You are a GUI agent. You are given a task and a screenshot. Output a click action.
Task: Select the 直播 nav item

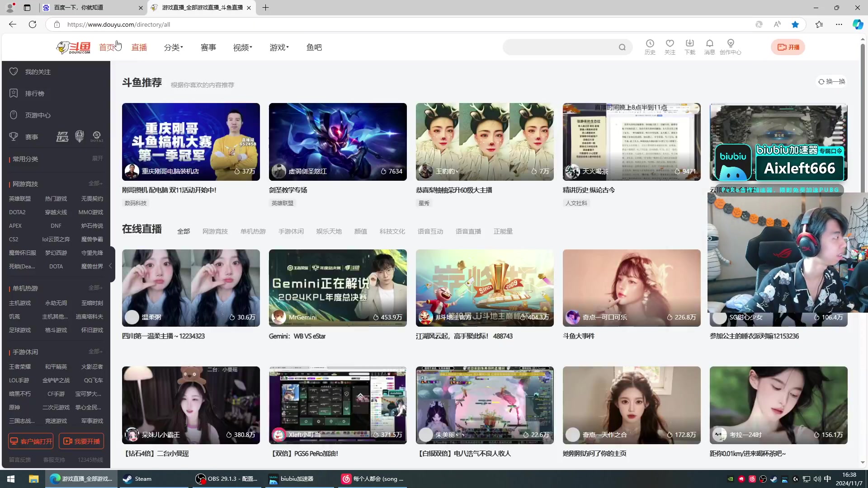tap(139, 47)
